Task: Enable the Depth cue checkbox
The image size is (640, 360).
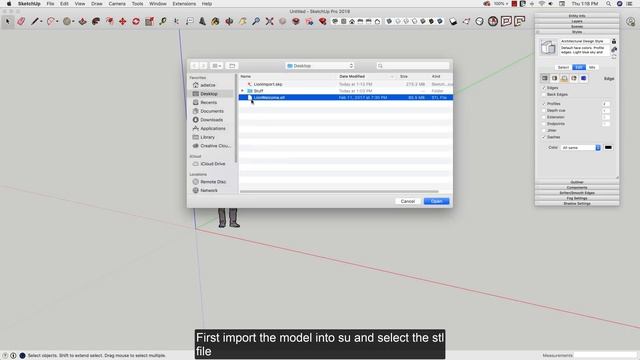Action: (x=544, y=110)
